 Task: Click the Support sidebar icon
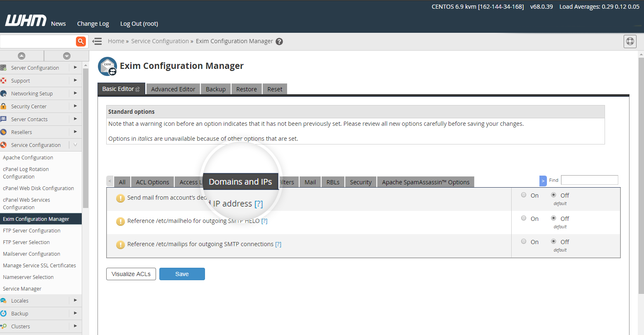[x=3, y=81]
